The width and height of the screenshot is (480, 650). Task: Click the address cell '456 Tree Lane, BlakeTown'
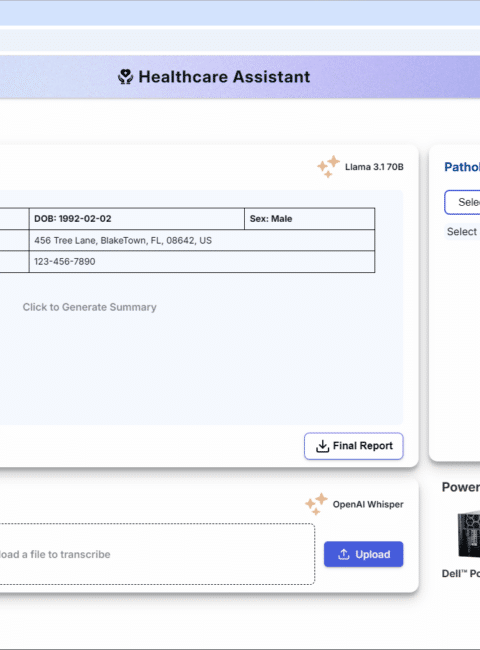pyautogui.click(x=202, y=240)
